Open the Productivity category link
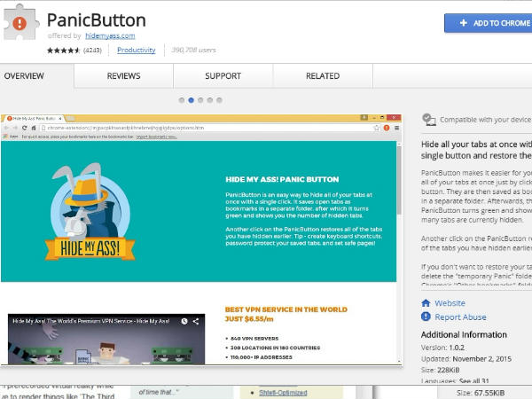This screenshot has width=532, height=399. (136, 51)
